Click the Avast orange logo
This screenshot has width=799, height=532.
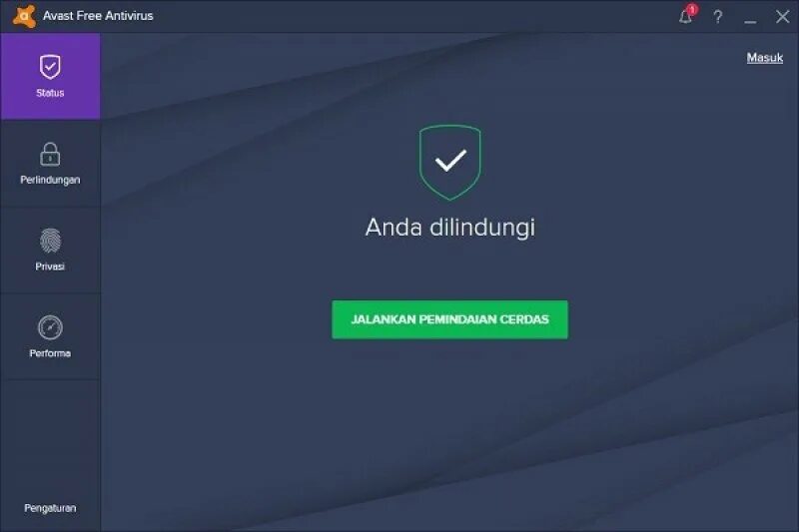pos(24,16)
